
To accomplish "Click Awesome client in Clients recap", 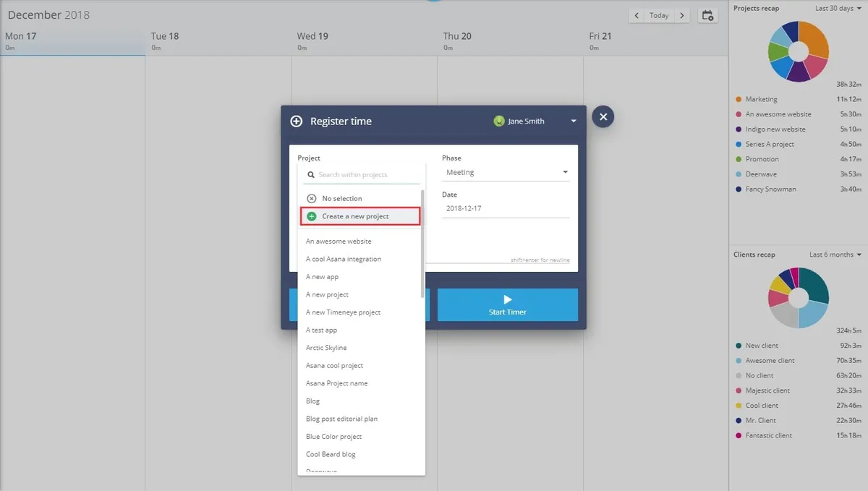I will click(770, 361).
